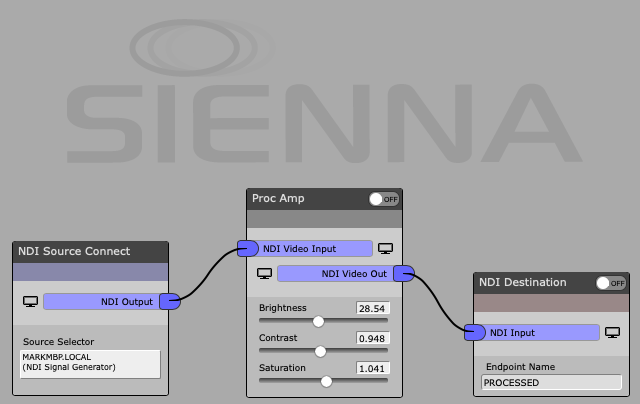Viewport: 640px width, 404px height.
Task: Click the Saturation slider handle
Action: (x=326, y=382)
